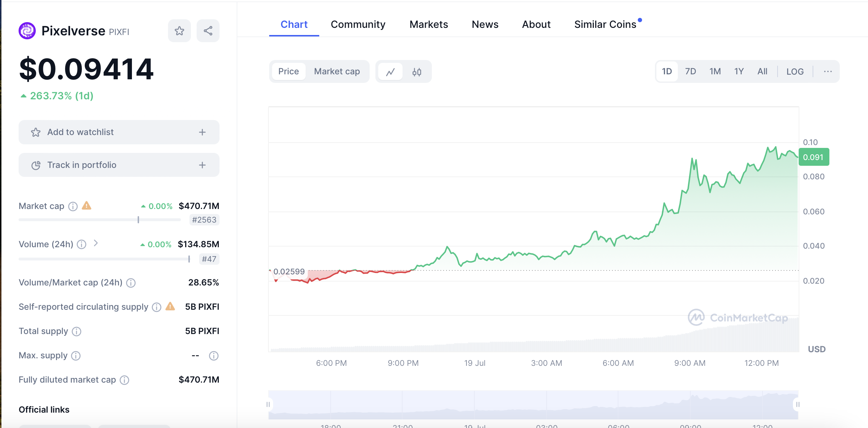
Task: Click Market cap info icon
Action: (73, 206)
